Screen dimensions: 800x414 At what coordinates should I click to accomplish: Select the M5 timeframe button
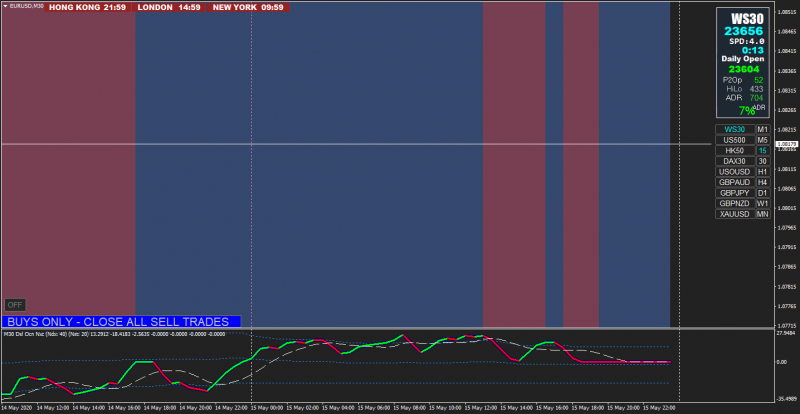click(x=762, y=140)
